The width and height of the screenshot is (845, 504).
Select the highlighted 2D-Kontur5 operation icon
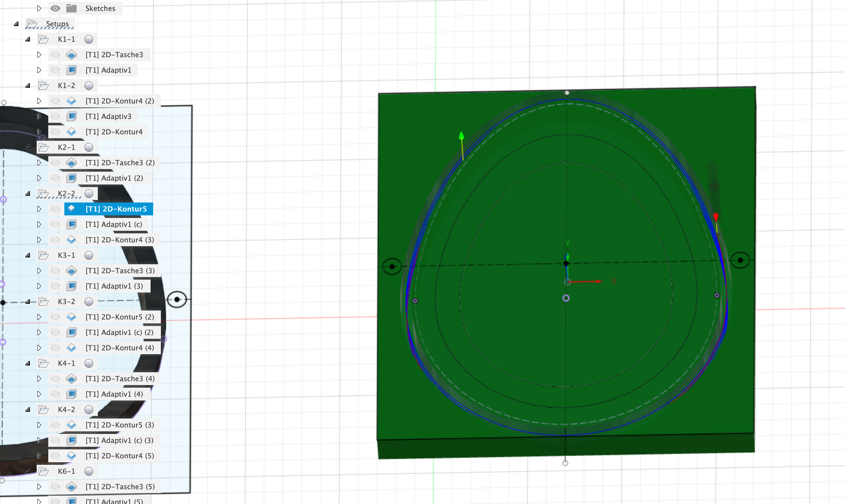[72, 209]
